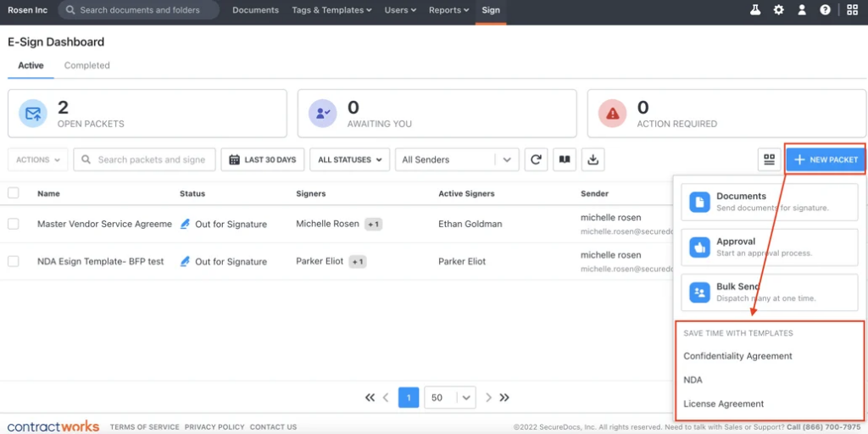Open the user profile icon
This screenshot has height=434, width=868.
pyautogui.click(x=802, y=10)
